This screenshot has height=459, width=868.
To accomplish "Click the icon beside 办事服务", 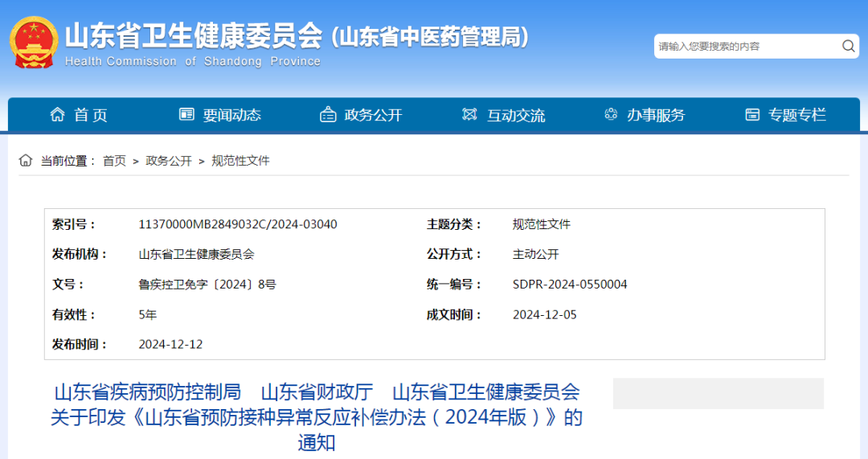I will tap(611, 115).
